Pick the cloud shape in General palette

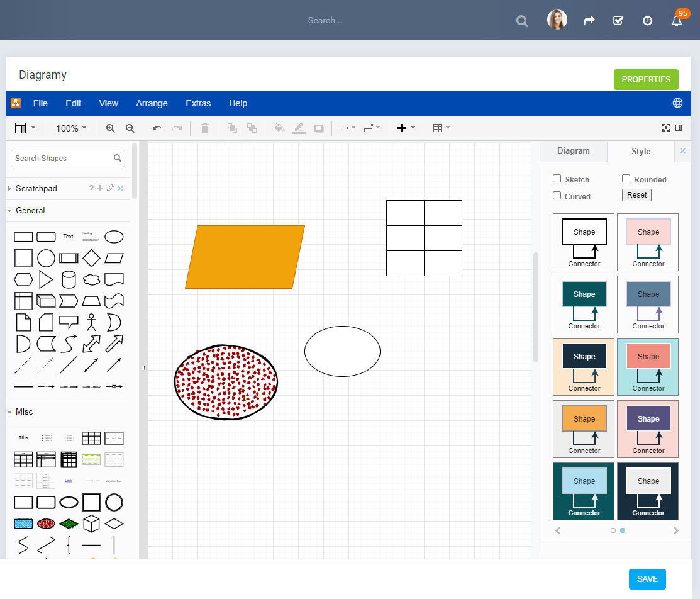92,279
